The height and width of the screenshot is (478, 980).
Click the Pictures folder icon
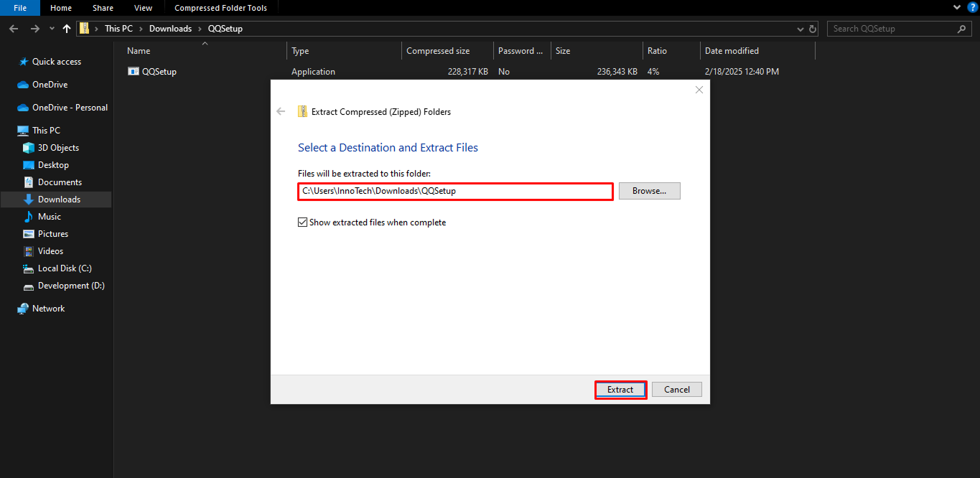(29, 234)
